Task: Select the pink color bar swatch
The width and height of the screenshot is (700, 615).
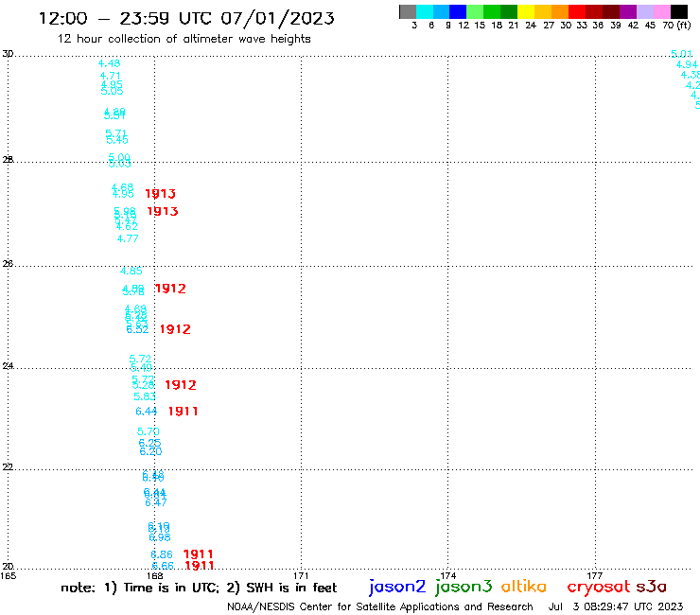Action: pos(661,11)
